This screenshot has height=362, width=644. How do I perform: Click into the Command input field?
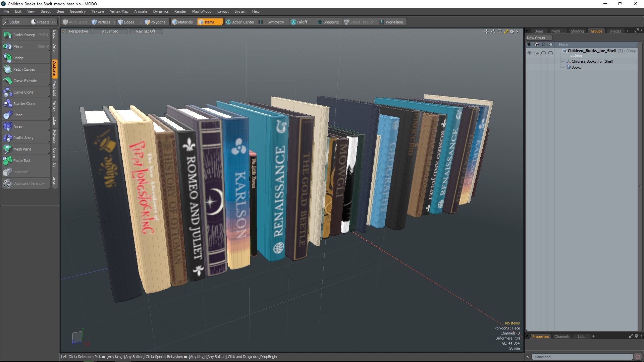pos(582,357)
